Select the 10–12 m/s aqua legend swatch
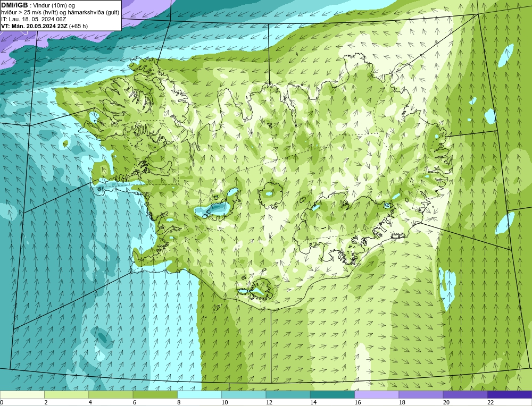This screenshot has width=532, height=406. pos(244,394)
